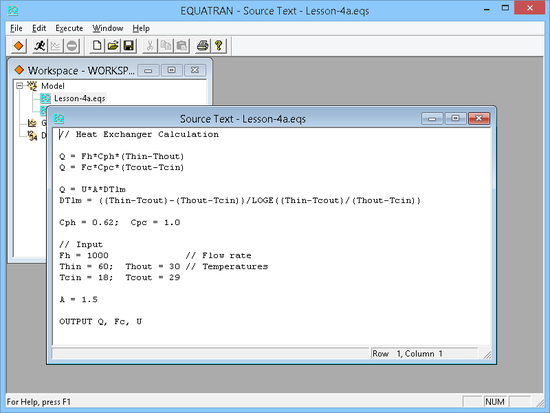This screenshot has height=413, width=550.
Task: Click the printer icon in toolbar
Action: (202, 46)
